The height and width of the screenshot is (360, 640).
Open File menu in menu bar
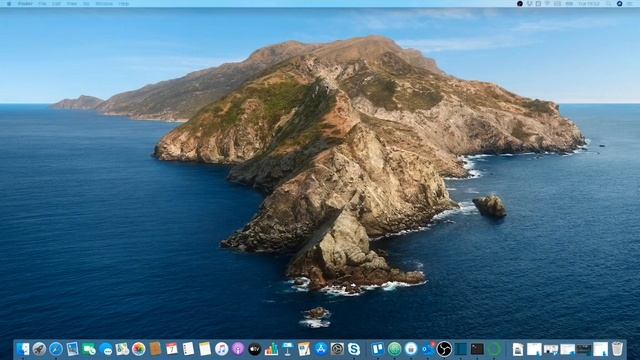click(42, 4)
